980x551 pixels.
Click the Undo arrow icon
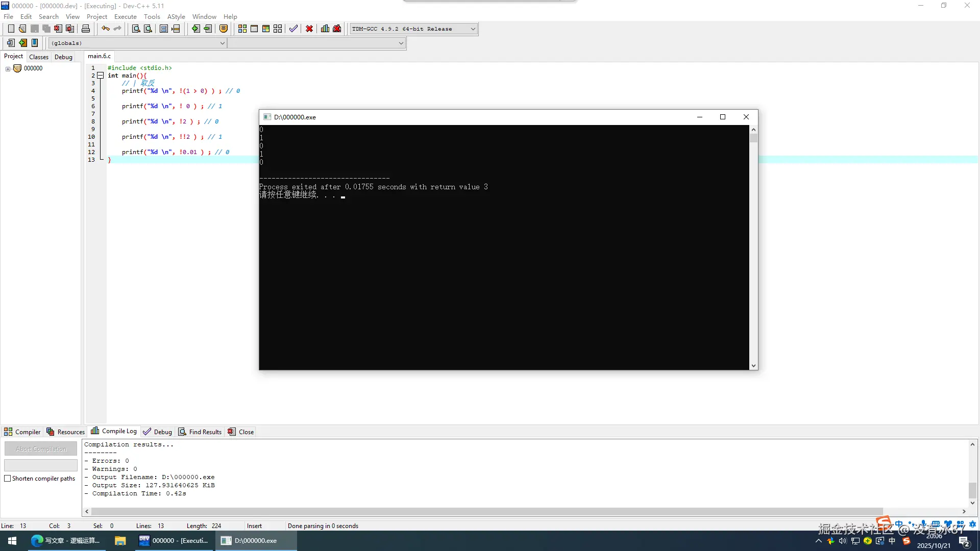pos(105,29)
